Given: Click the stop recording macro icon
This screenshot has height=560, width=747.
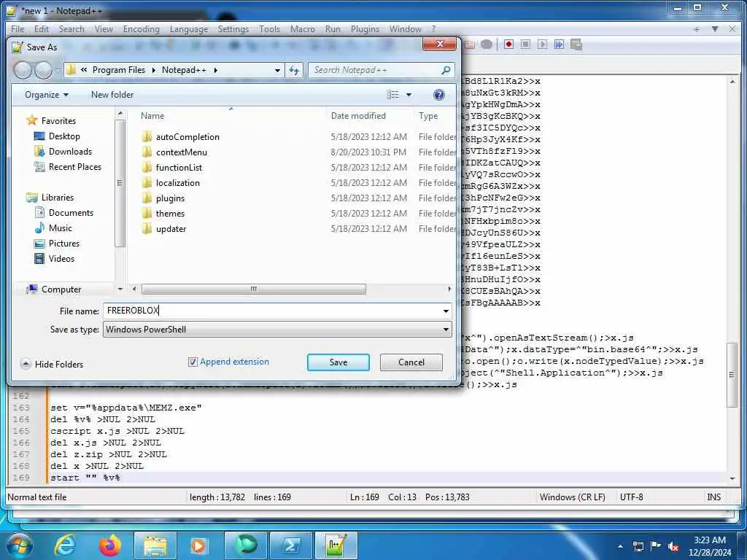Looking at the screenshot, I should 525,44.
